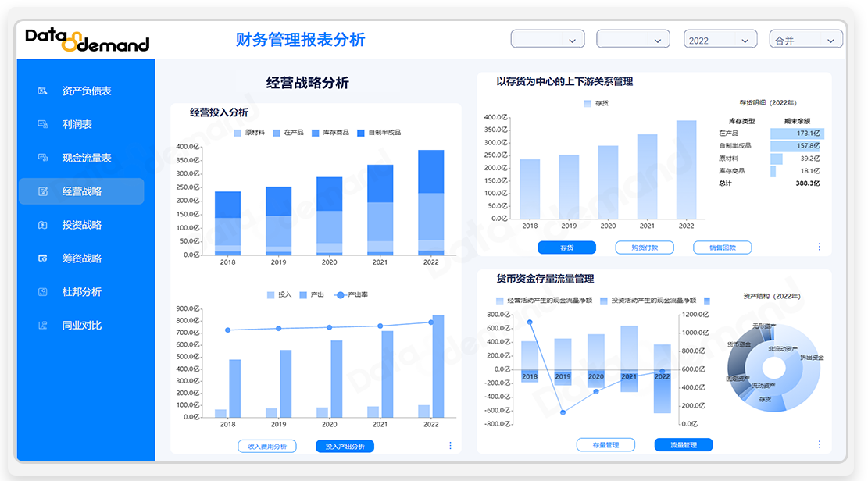868x481 pixels.
Task: Open the second empty filter dropdown
Action: (633, 39)
